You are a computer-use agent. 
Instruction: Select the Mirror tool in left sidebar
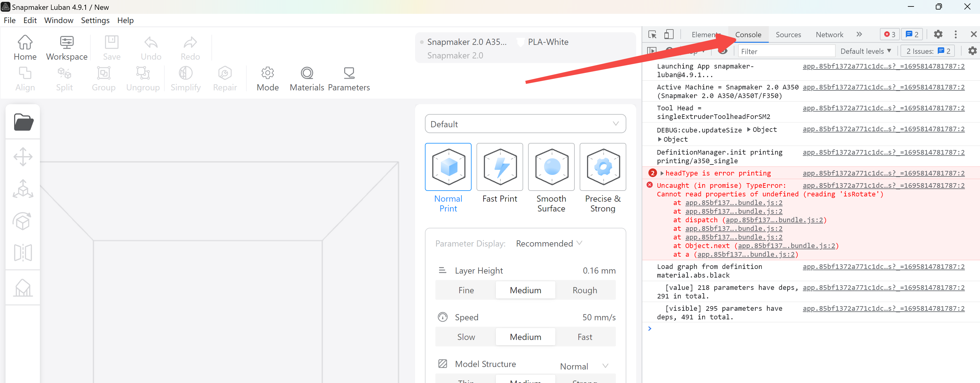23,252
